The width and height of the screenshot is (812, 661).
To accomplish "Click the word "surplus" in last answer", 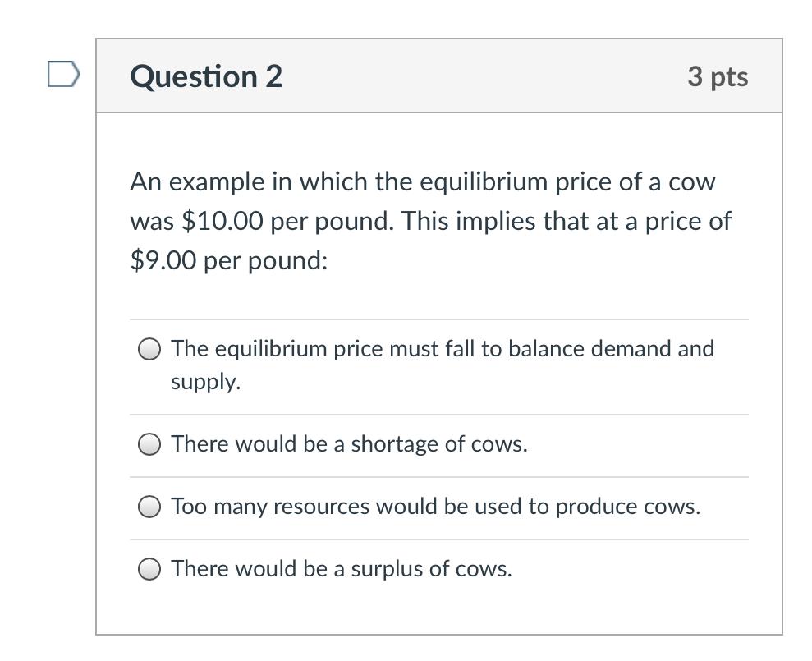I will (x=385, y=569).
